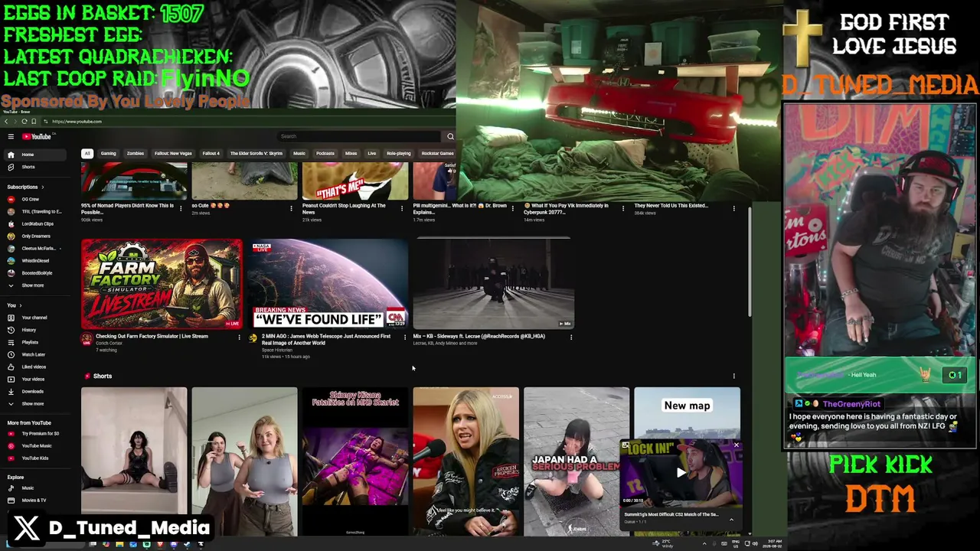This screenshot has height=551, width=980.
Task: Click the browser address bar URL
Action: pos(77,122)
